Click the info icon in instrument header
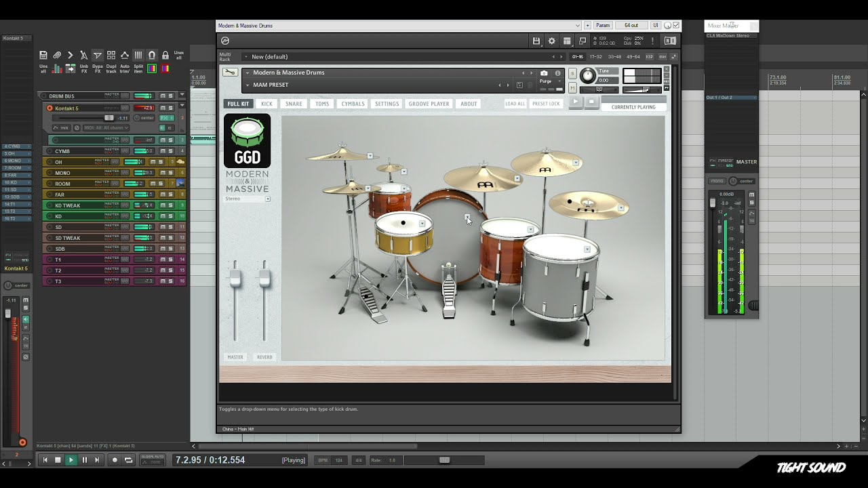The image size is (868, 488). point(558,73)
